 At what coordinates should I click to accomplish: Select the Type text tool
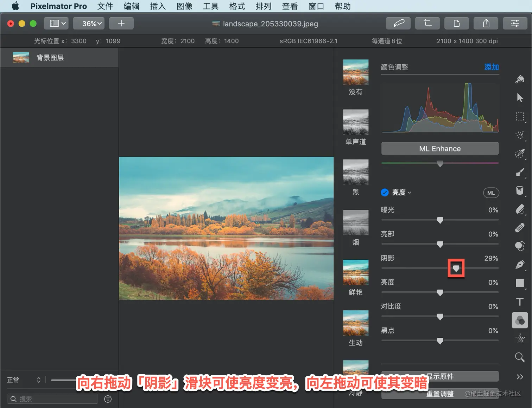point(520,302)
